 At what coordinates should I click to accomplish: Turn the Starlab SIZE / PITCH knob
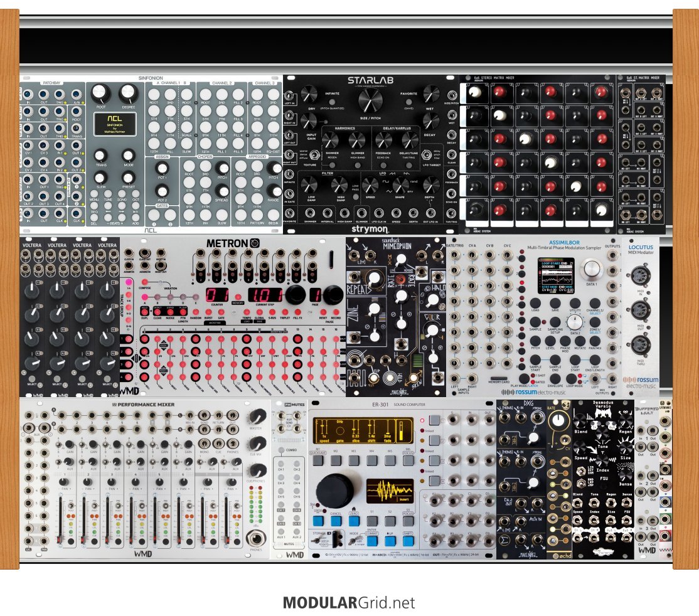click(370, 100)
